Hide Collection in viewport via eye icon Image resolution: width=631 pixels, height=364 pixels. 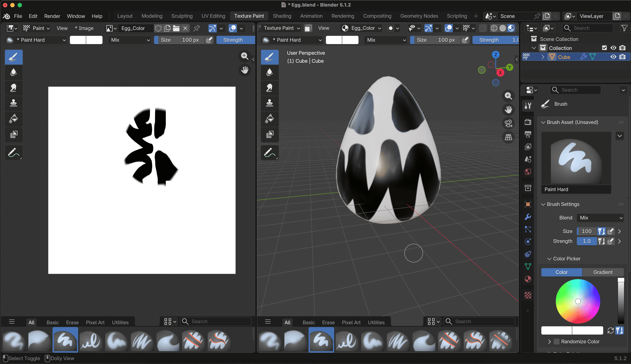[x=613, y=48]
